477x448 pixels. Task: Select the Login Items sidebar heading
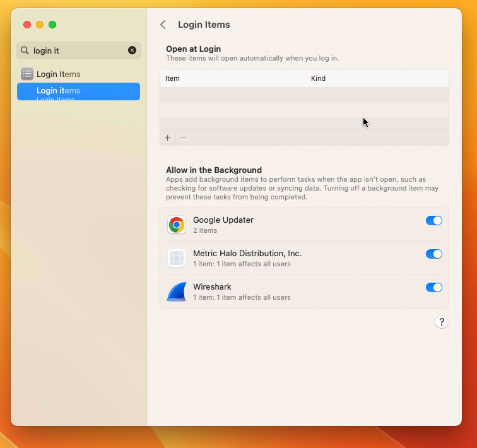tap(59, 74)
